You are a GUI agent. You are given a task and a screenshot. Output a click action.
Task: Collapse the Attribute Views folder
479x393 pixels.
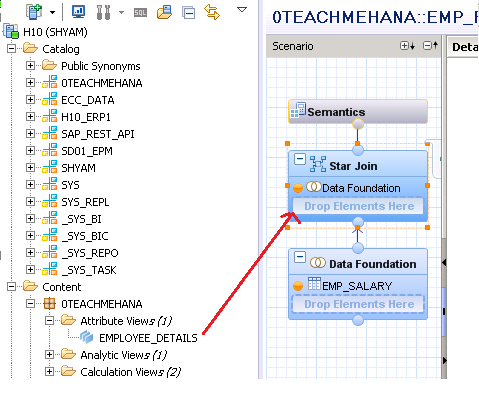coord(49,320)
